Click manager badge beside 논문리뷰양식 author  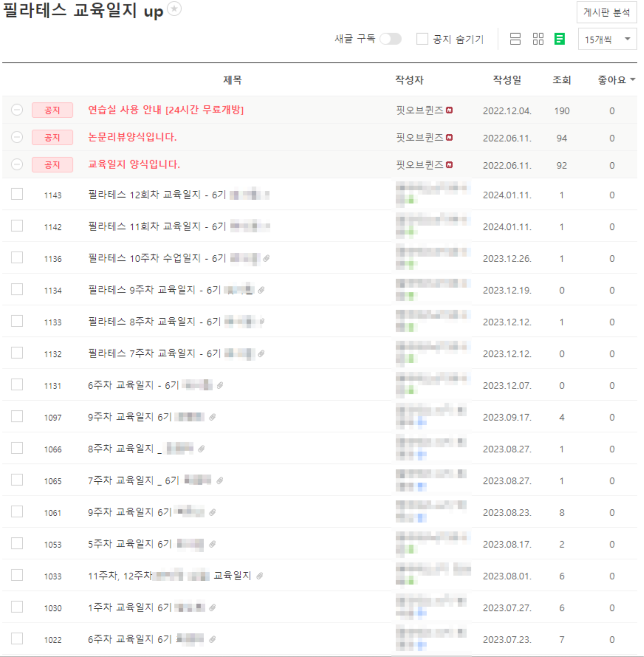pyautogui.click(x=449, y=138)
